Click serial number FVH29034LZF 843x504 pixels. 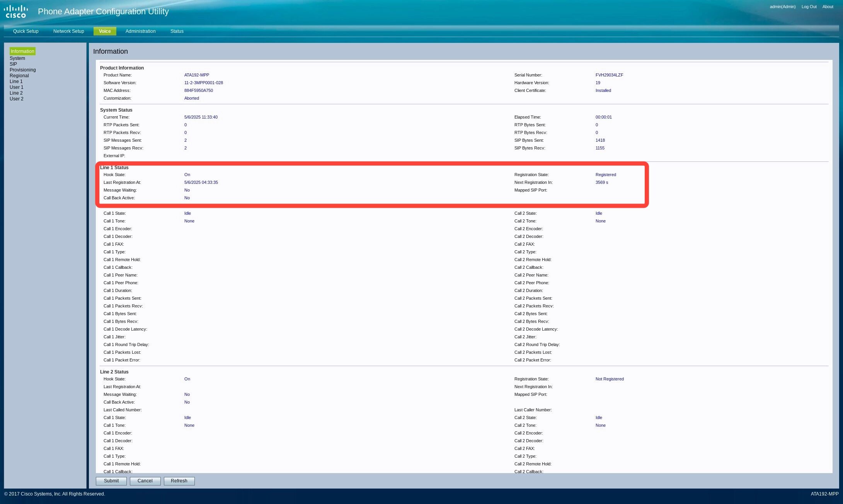(x=609, y=75)
